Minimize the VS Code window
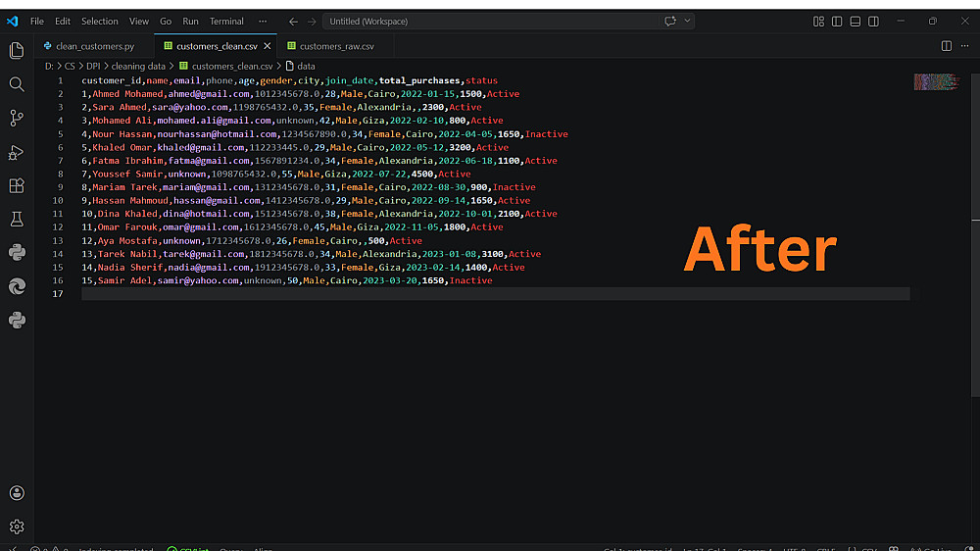 pyautogui.click(x=901, y=22)
